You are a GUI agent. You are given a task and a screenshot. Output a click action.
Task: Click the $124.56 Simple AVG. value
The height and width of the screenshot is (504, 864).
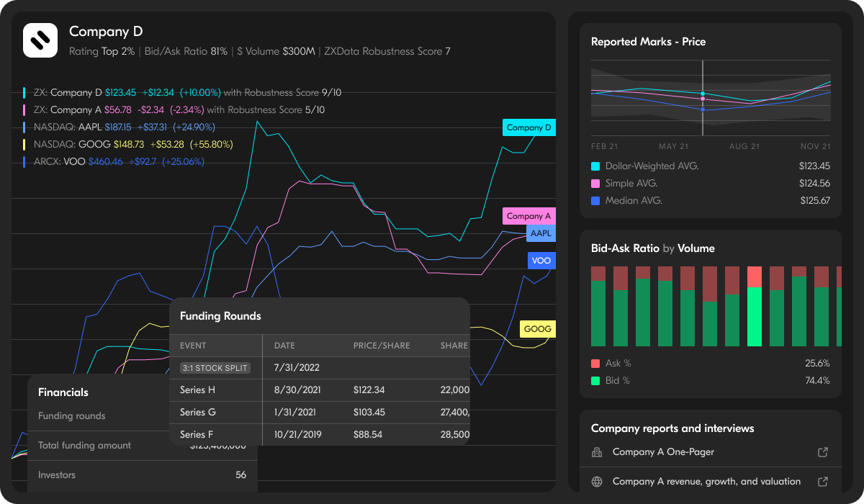point(814,184)
